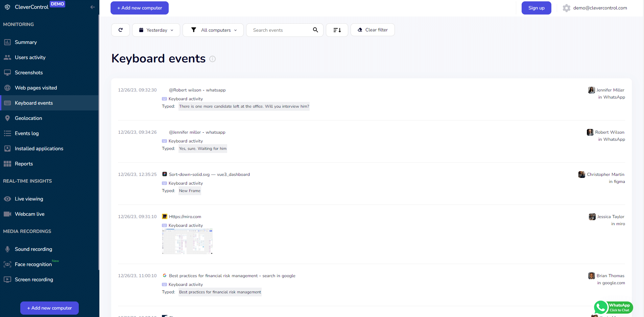Image resolution: width=644 pixels, height=317 pixels.
Task: Click the Web pages visited globe icon
Action: (x=7, y=88)
